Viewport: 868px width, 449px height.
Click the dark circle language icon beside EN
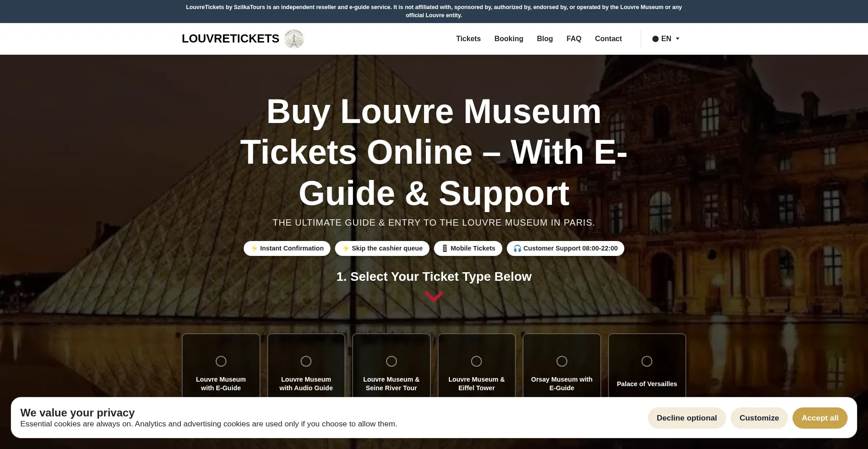656,39
